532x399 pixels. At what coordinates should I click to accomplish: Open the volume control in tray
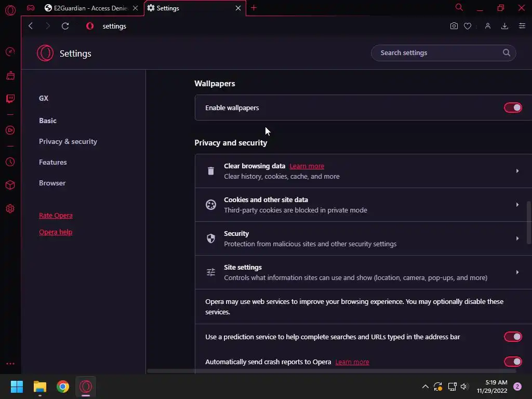464,387
